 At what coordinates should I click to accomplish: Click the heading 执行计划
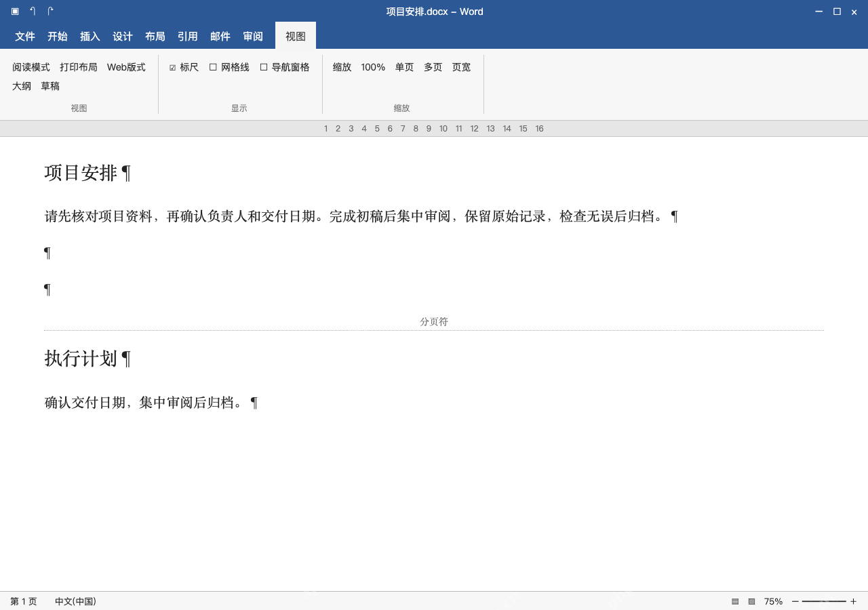81,359
